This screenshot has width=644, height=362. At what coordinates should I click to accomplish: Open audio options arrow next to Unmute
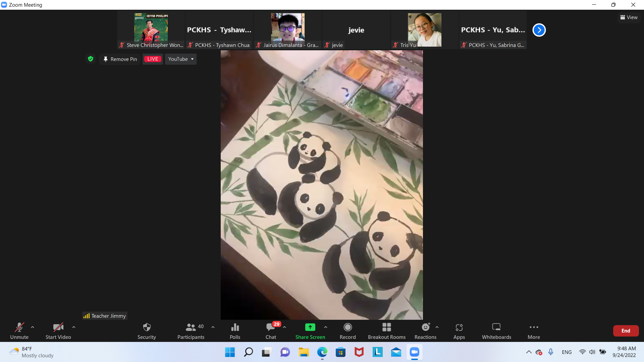click(x=33, y=327)
